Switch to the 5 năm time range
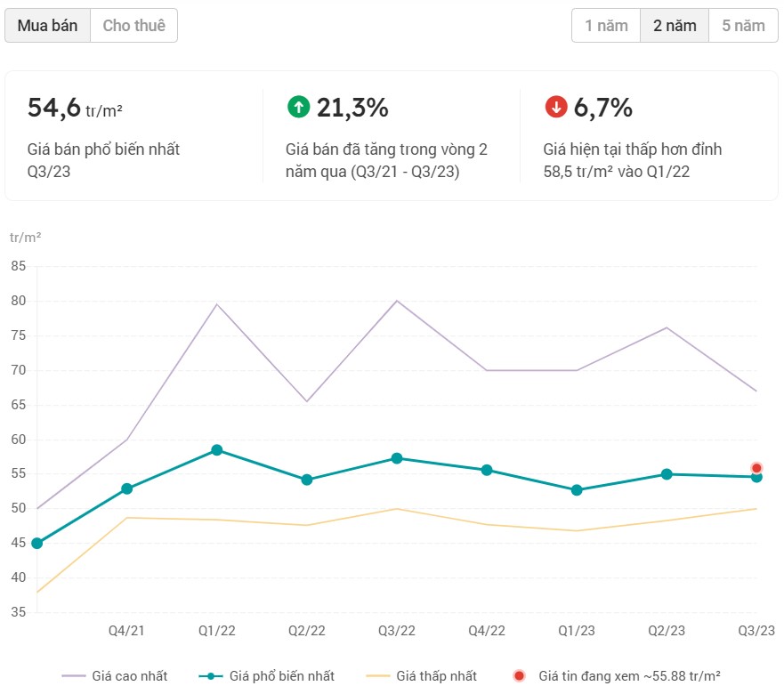The width and height of the screenshot is (784, 686). pyautogui.click(x=743, y=26)
